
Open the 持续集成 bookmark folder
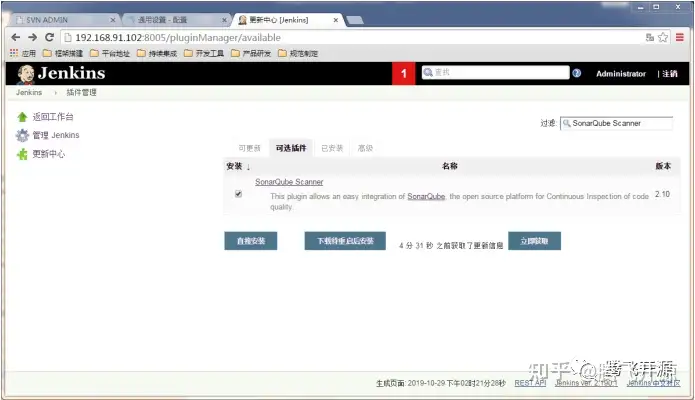[157, 53]
